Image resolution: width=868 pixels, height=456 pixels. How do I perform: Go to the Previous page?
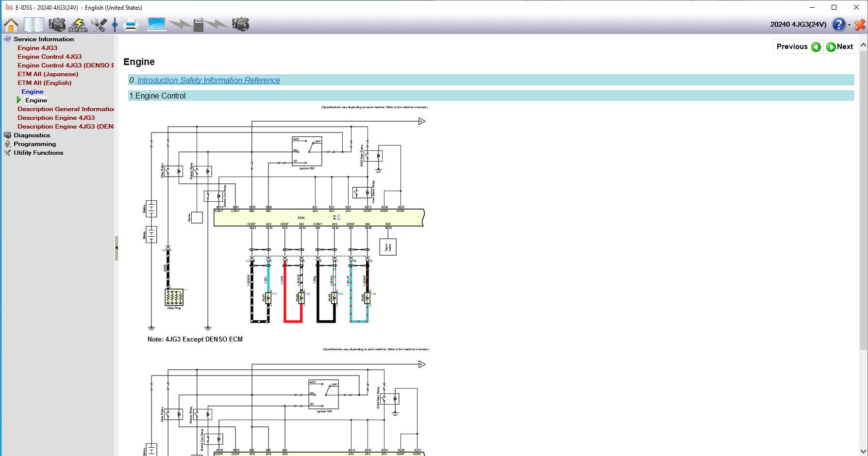coord(798,47)
